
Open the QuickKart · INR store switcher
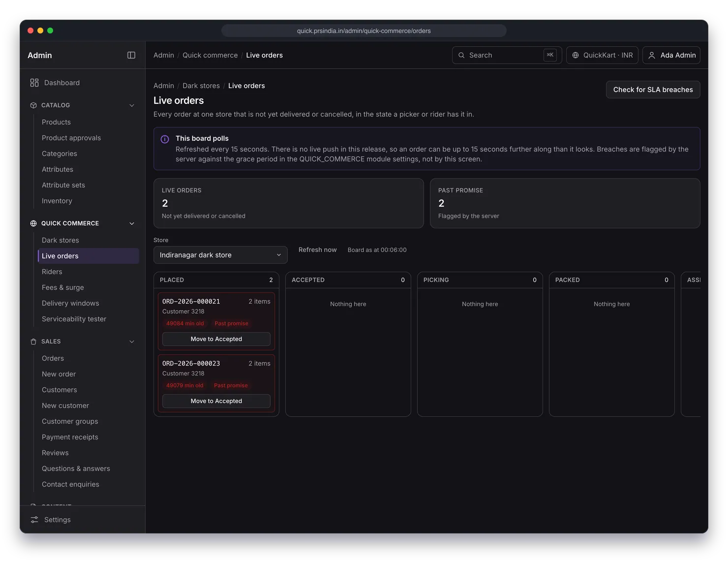(602, 55)
